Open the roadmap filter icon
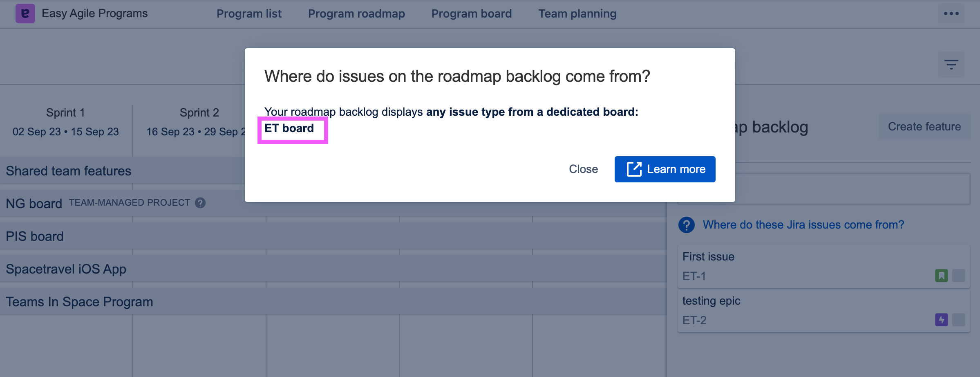980x377 pixels. point(952,64)
